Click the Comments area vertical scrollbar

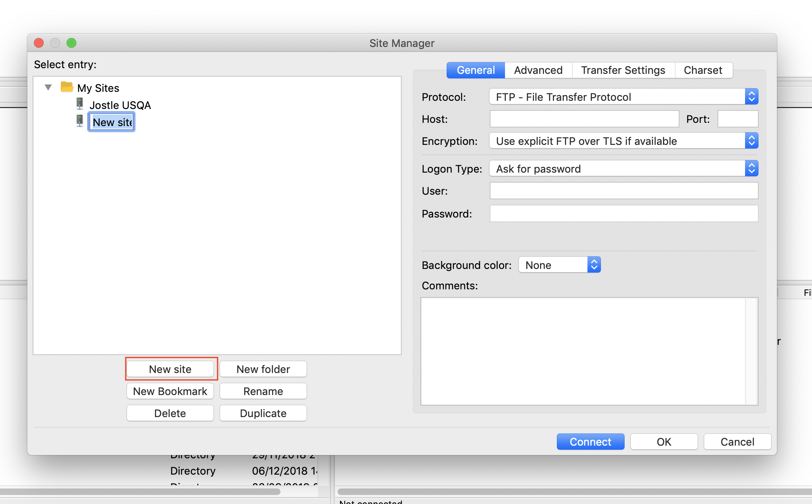(751, 351)
